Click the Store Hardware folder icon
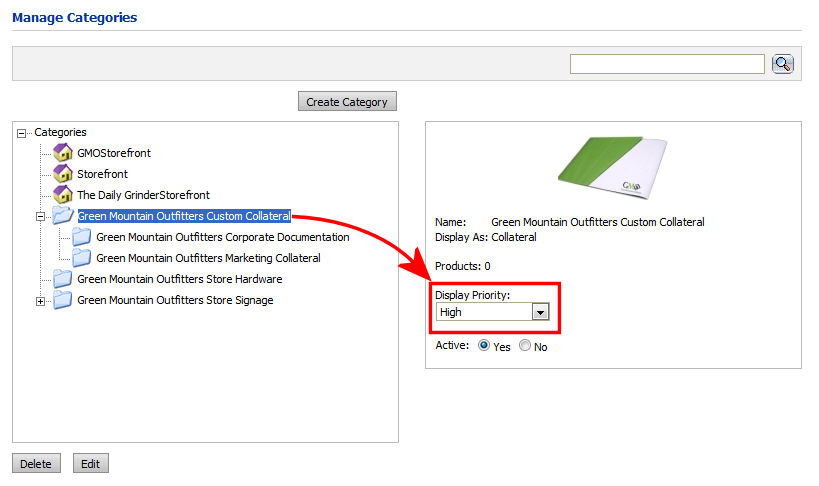 (63, 279)
